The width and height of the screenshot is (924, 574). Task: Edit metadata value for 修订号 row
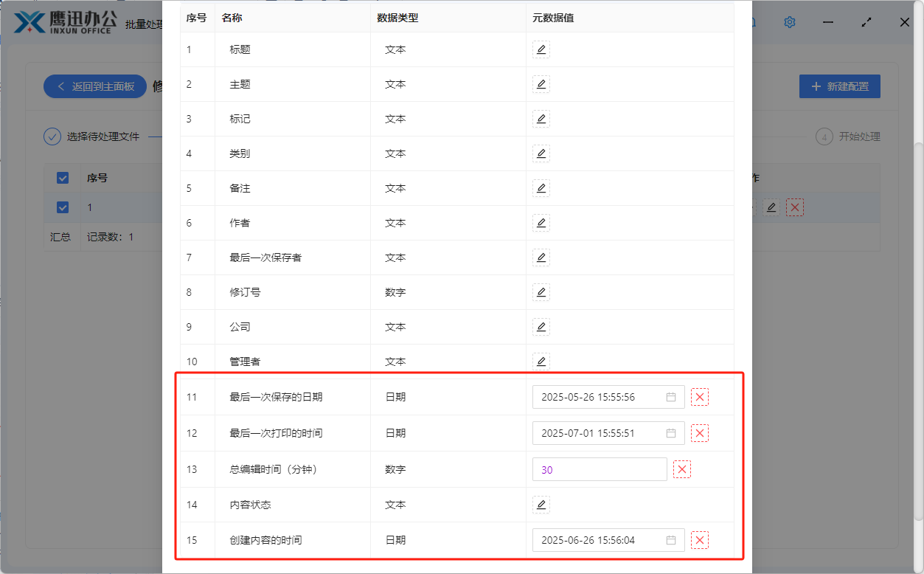541,292
